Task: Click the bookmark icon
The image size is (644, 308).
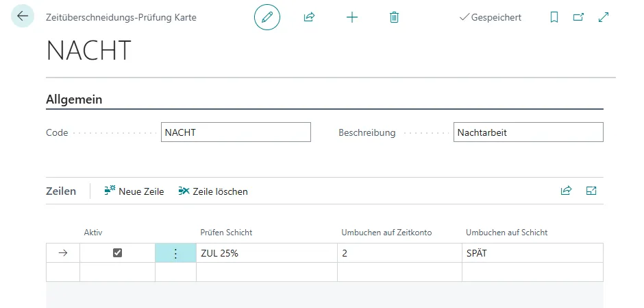Action: pos(554,17)
